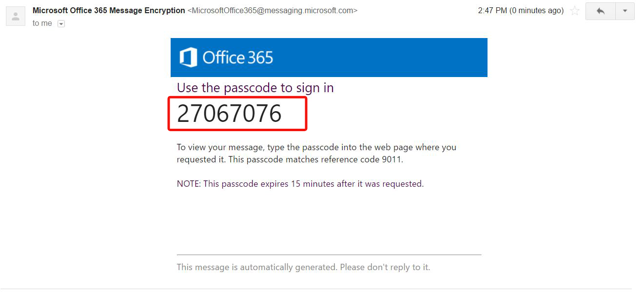Click the "Office 365" banner text
The image size is (644, 294).
238,58
